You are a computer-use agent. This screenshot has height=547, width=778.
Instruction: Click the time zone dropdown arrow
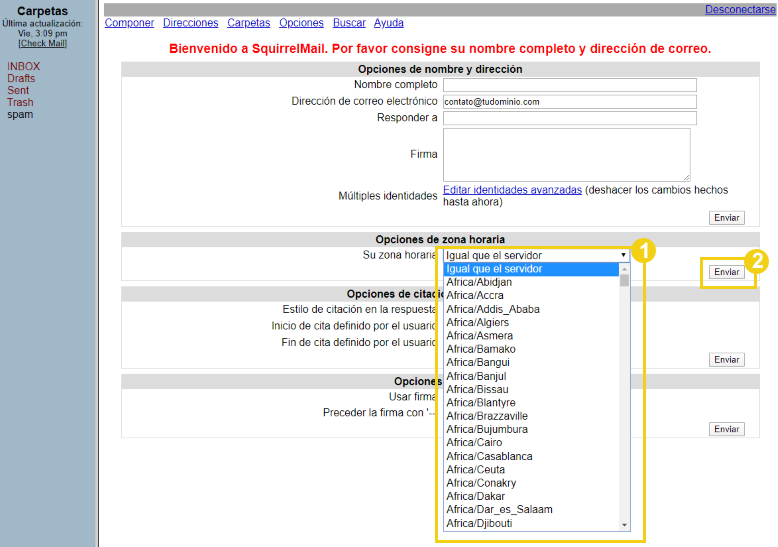(x=623, y=255)
